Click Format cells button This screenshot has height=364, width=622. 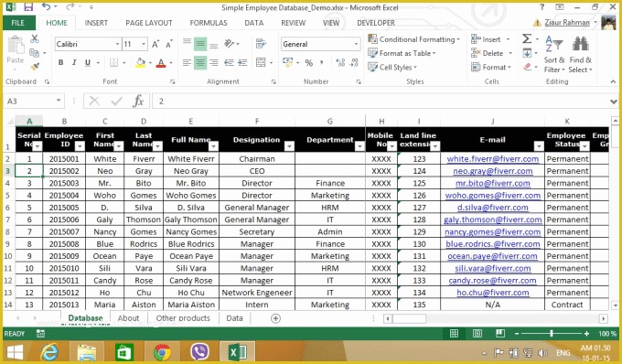tap(491, 67)
